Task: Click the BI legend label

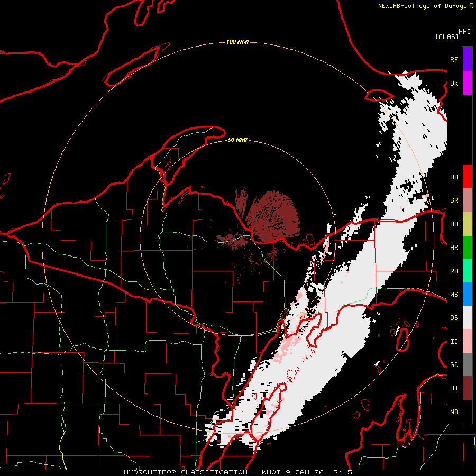Action: coord(454,388)
